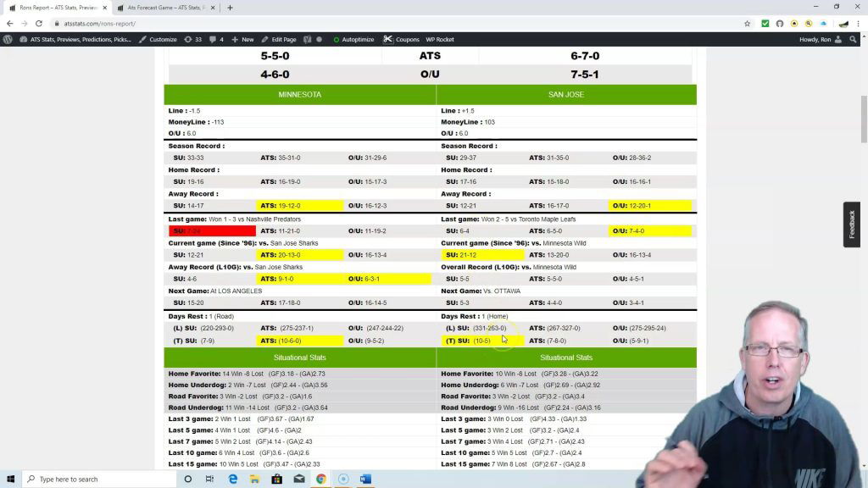This screenshot has height=488, width=868.
Task: Click Edit Page in the admin bar
Action: pyautogui.click(x=278, y=39)
